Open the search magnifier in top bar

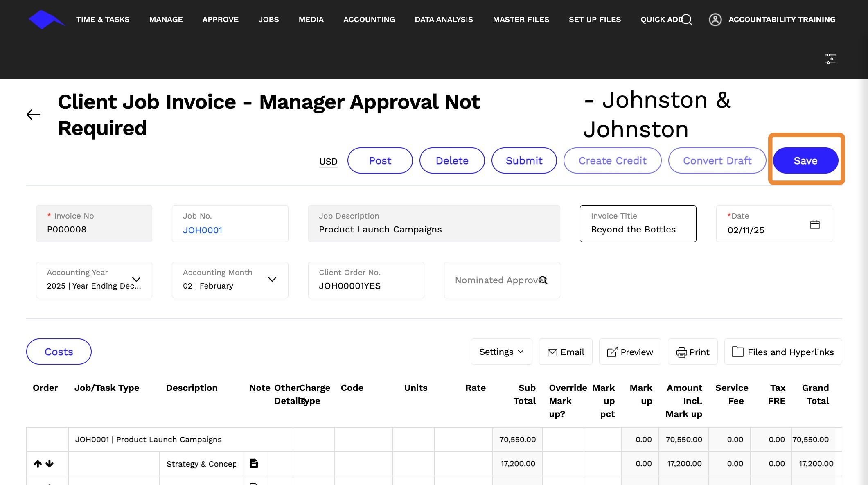pyautogui.click(x=687, y=20)
